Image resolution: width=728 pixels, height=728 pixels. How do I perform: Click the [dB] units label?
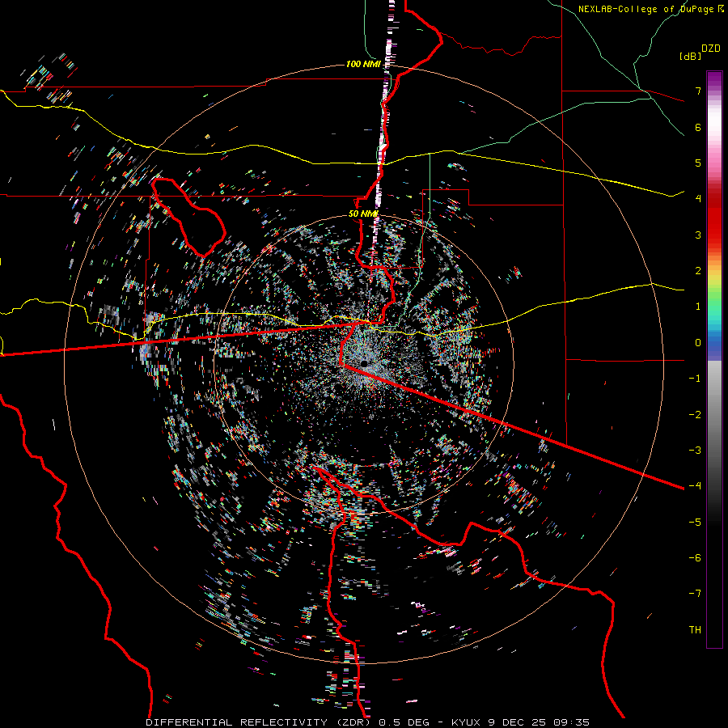point(690,57)
